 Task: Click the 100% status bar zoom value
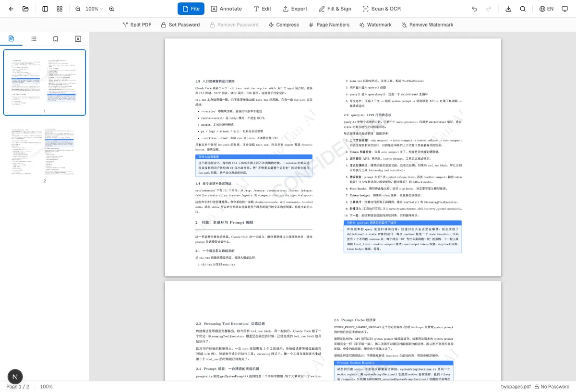[x=47, y=387]
